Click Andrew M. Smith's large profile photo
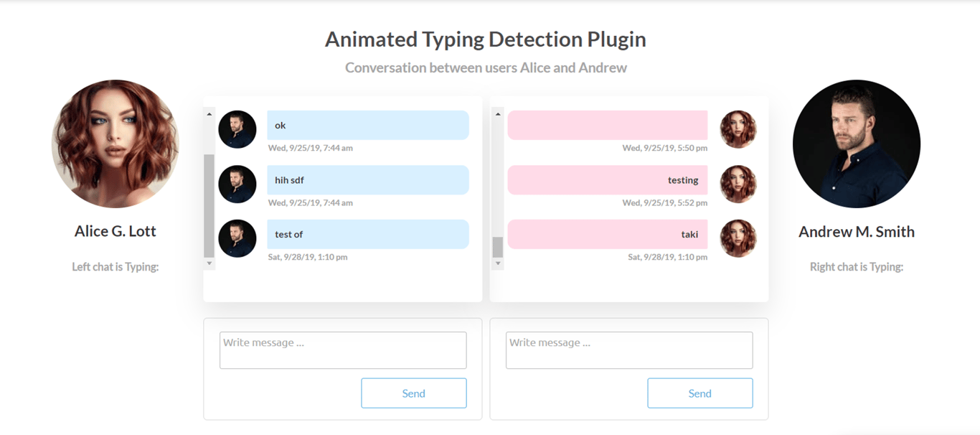The image size is (980, 435). [857, 144]
